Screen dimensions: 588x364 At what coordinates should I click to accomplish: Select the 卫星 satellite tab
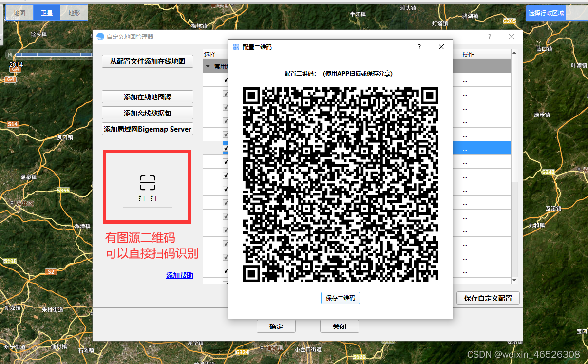tap(47, 13)
